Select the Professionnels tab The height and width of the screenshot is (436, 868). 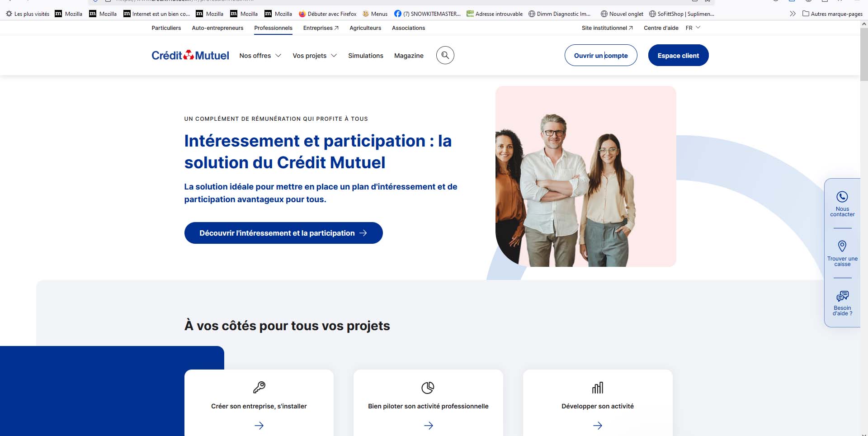pyautogui.click(x=273, y=28)
